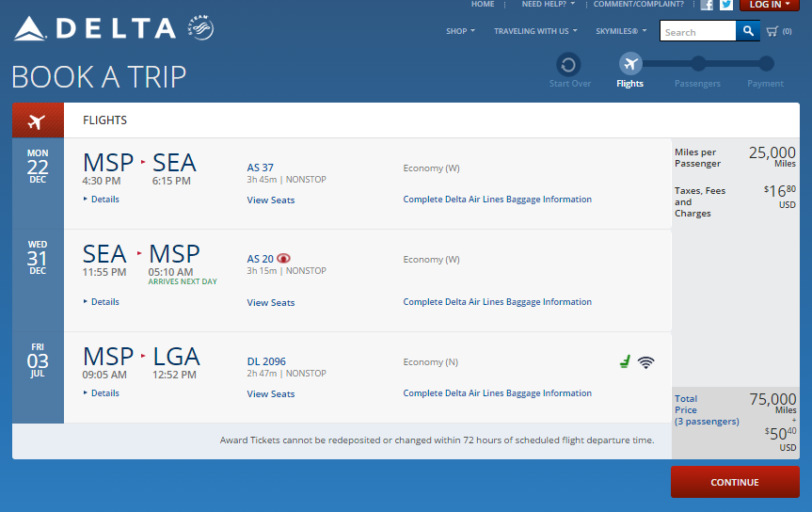Click the Flights step airplane icon
Image resolution: width=812 pixels, height=512 pixels.
point(630,64)
